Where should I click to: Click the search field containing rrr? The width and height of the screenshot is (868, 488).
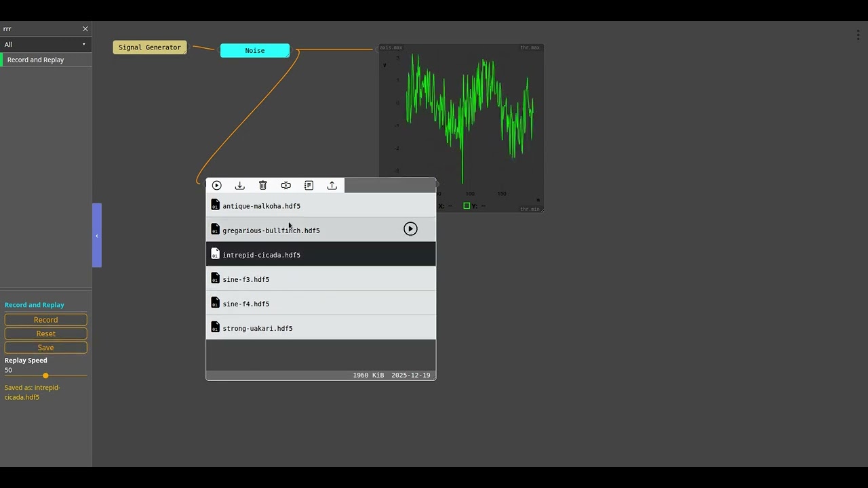click(x=41, y=29)
